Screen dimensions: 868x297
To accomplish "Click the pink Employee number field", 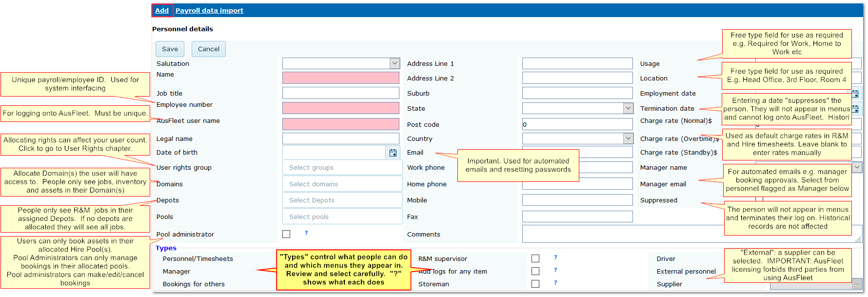I will [340, 108].
